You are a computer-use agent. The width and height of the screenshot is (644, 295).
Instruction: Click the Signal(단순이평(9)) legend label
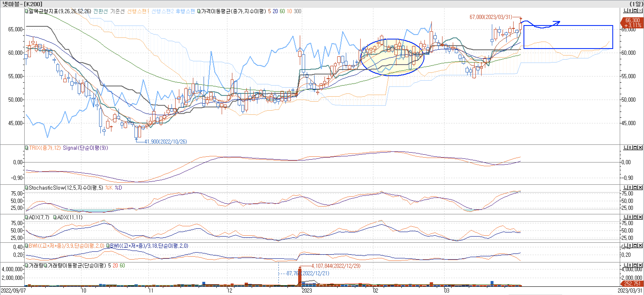click(85, 148)
